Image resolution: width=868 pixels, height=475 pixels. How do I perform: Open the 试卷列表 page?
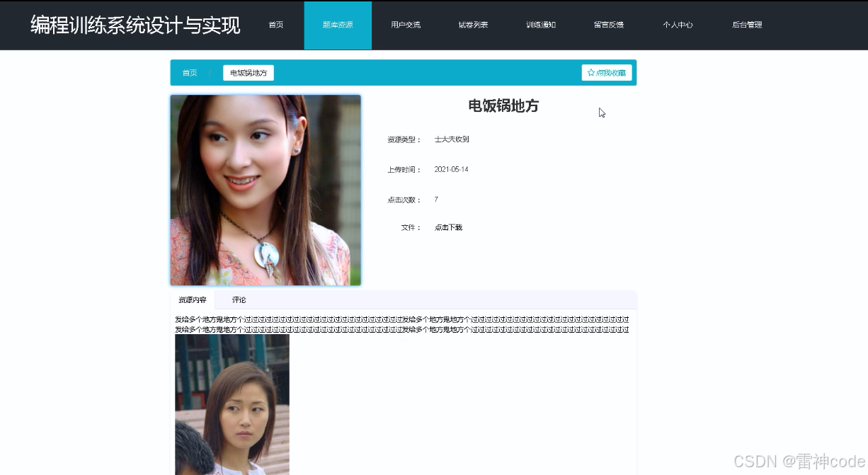coord(473,25)
